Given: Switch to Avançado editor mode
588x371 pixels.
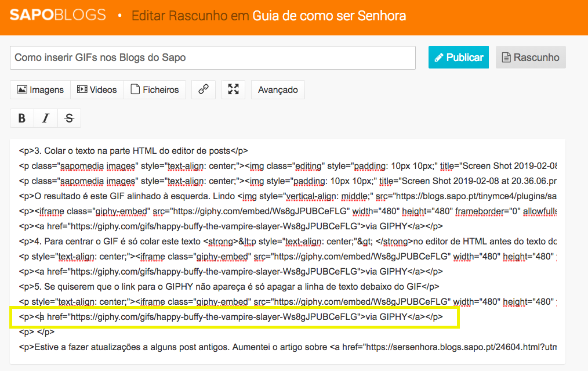Looking at the screenshot, I should tap(278, 89).
